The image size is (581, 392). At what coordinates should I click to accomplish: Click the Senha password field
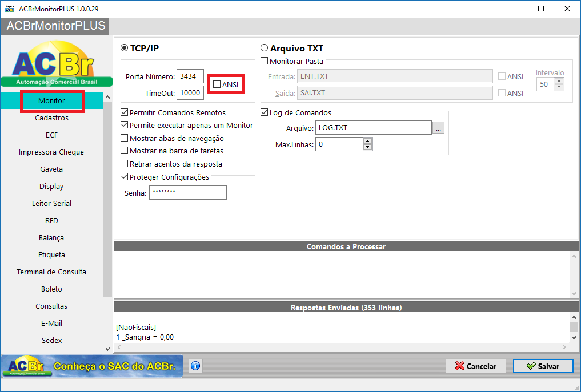tap(188, 192)
